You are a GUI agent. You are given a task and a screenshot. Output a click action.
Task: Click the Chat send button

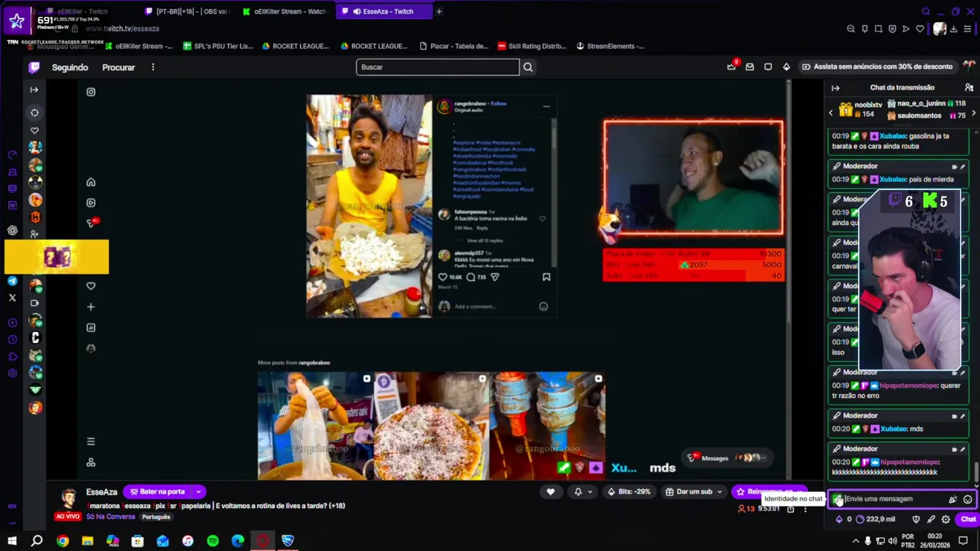(969, 519)
